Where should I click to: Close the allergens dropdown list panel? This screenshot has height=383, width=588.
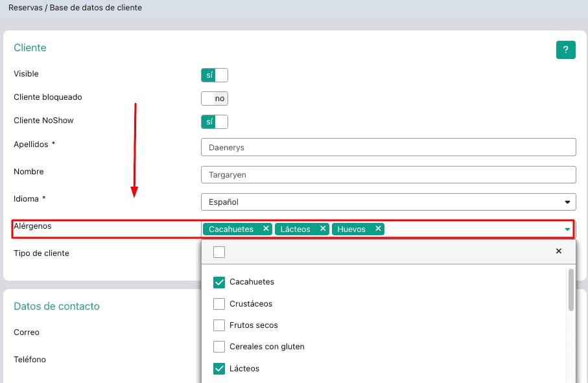(x=558, y=251)
